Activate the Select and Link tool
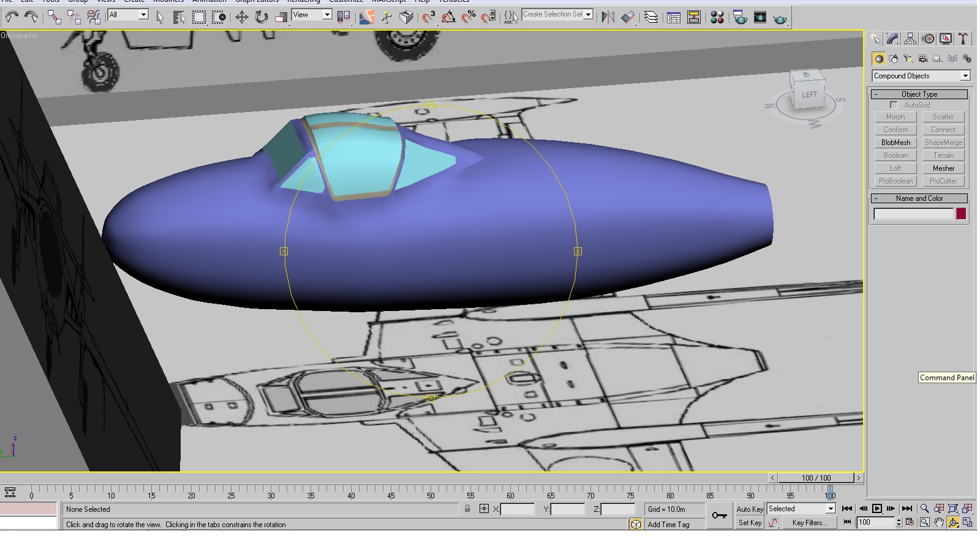Viewport: 980px width, 551px height. tap(55, 17)
